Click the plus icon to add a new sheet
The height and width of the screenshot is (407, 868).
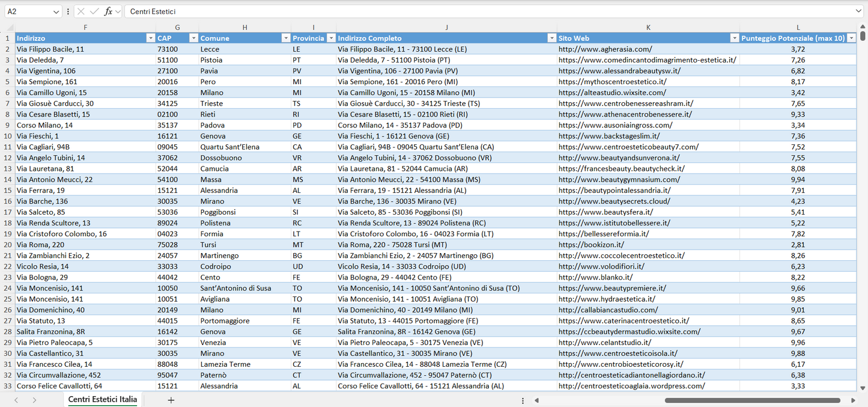171,399
